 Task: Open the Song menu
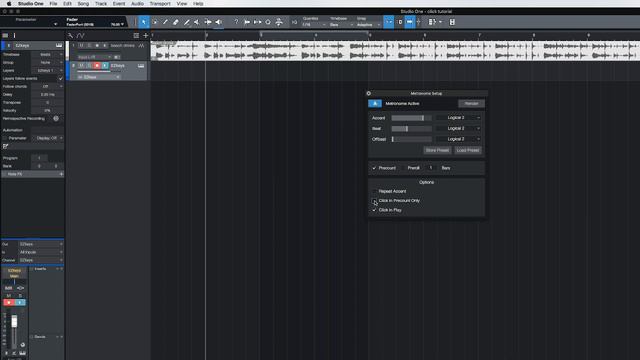tap(83, 4)
